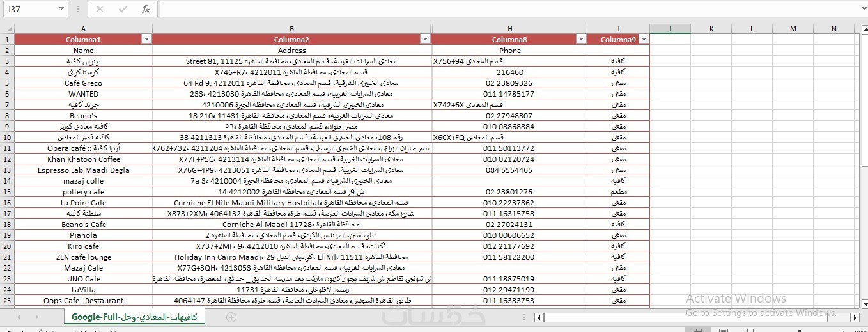
Task: Select column N header
Action: [833, 29]
